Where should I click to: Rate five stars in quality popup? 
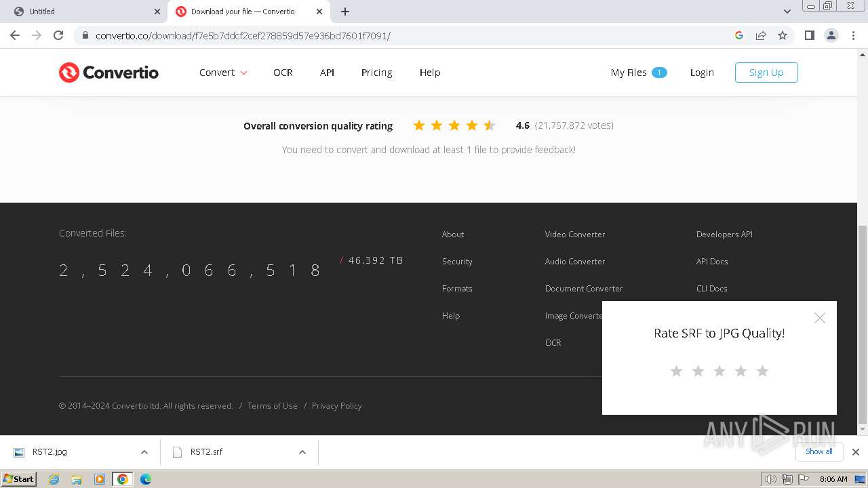[x=762, y=371]
